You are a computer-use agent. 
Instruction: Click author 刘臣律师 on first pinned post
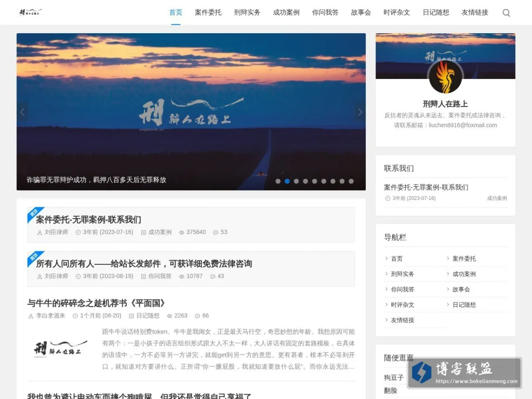pos(56,232)
